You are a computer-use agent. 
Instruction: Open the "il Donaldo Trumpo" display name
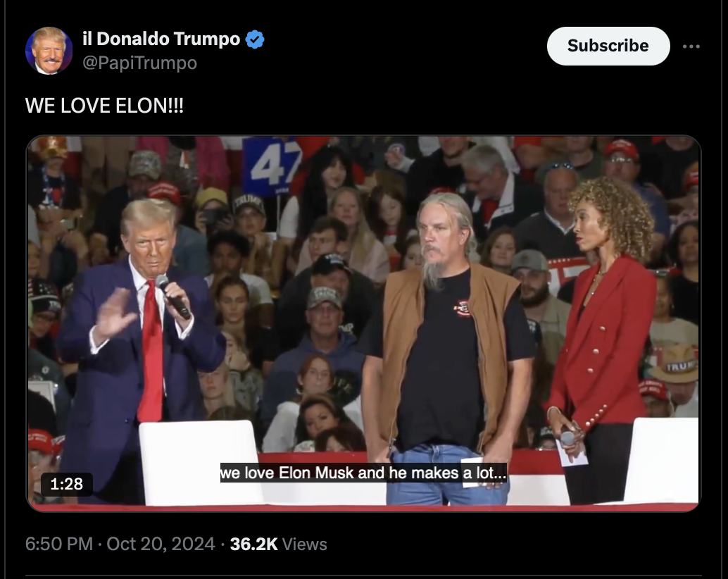[x=161, y=39]
